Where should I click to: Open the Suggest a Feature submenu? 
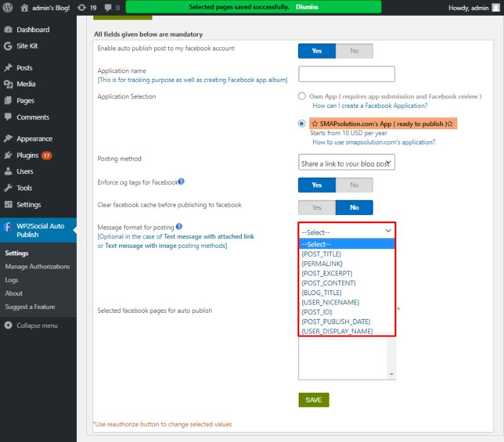coord(30,307)
